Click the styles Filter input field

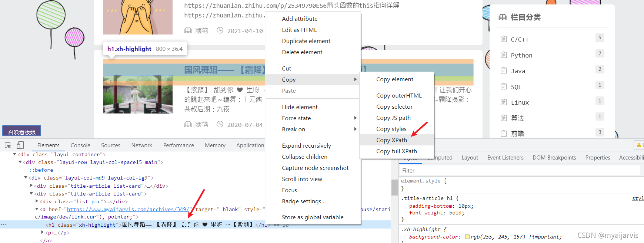(x=520, y=171)
